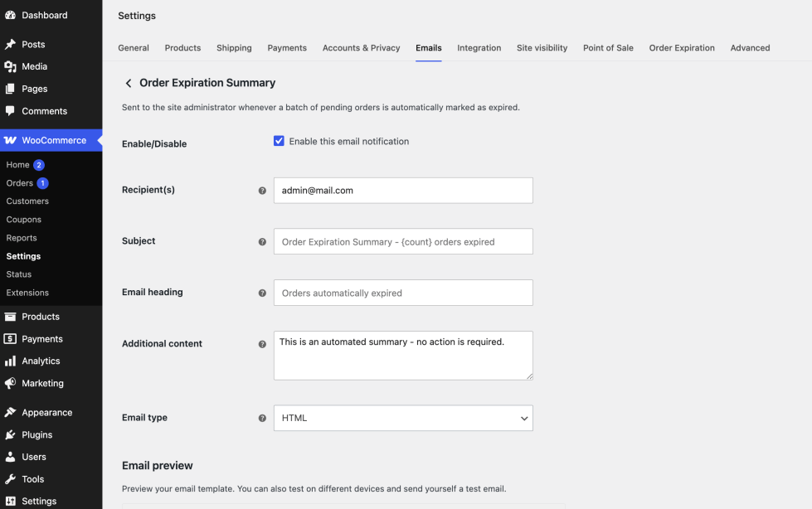Click help icon next to Subject
Viewport: 812px width, 509px height.
(262, 242)
